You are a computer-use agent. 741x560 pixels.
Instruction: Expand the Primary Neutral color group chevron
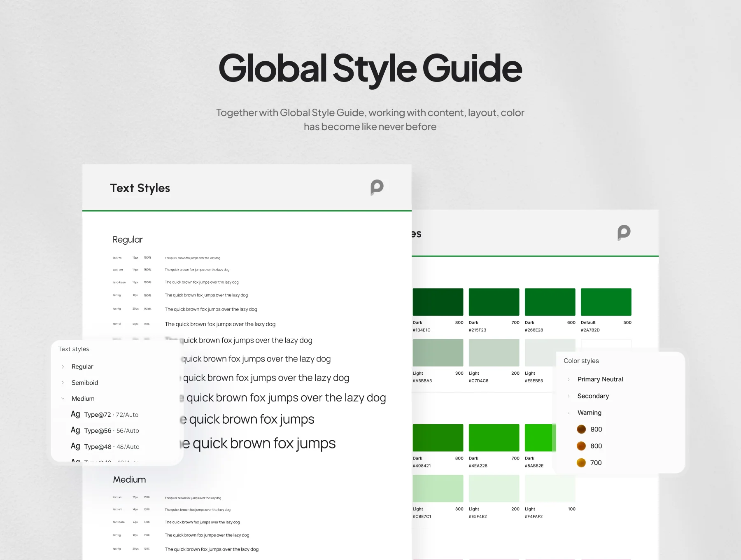(x=569, y=379)
